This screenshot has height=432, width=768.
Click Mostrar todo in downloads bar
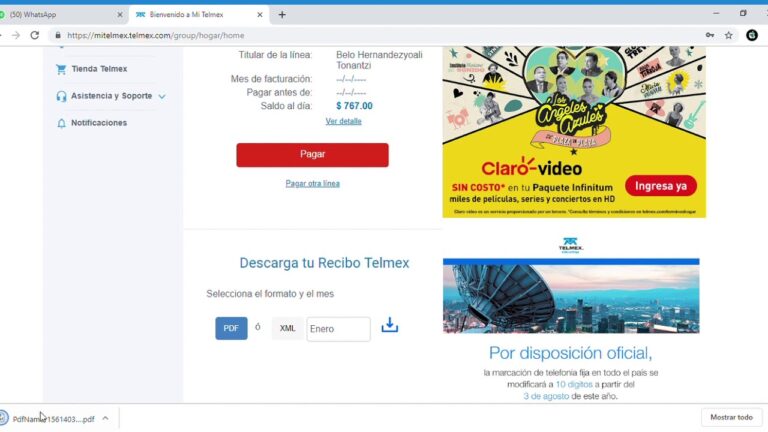click(731, 417)
